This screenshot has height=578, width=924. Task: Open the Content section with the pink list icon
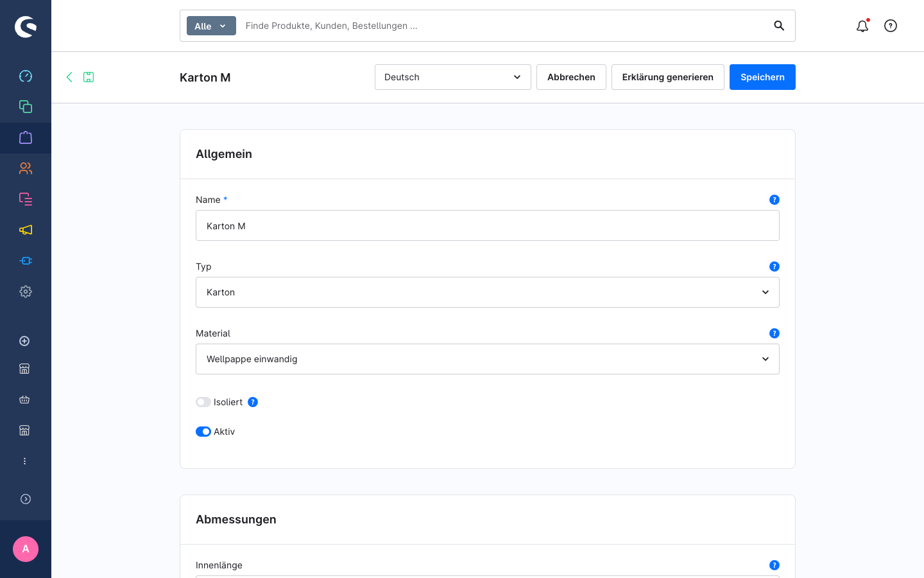click(x=26, y=199)
